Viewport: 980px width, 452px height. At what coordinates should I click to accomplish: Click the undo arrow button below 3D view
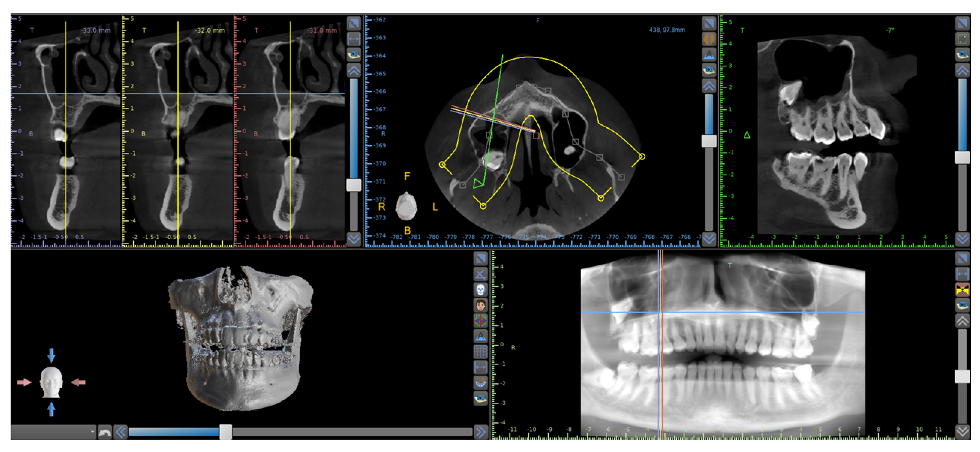[x=105, y=432]
